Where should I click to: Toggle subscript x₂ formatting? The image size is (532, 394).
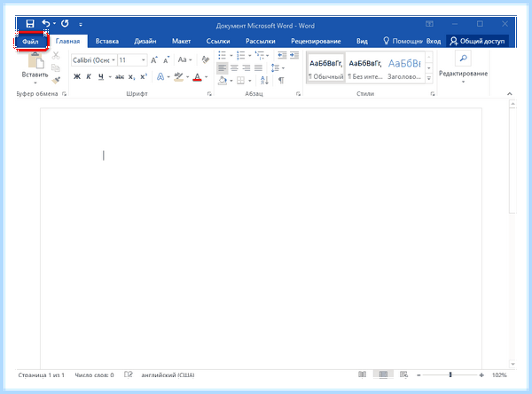click(131, 77)
